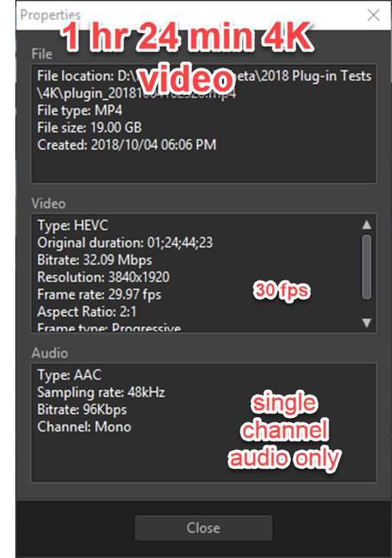Select the File size: 19.00 GB text
The height and width of the screenshot is (558, 392).
(90, 127)
